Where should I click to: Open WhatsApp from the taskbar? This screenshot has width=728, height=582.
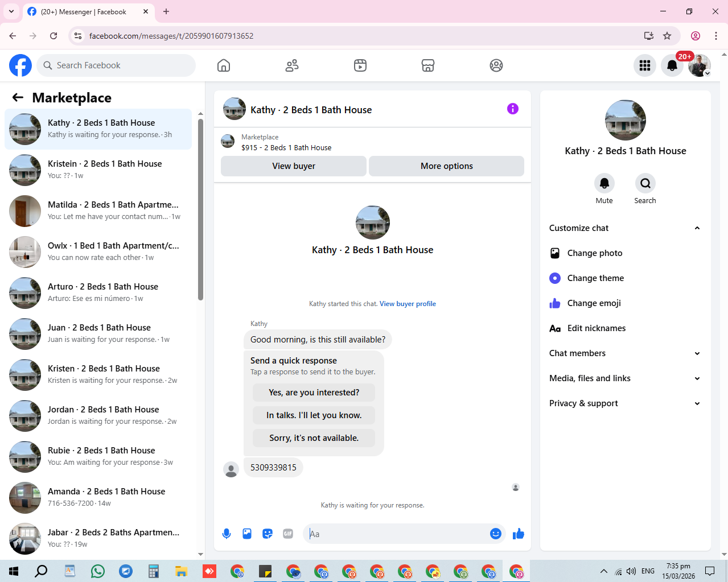point(98,571)
